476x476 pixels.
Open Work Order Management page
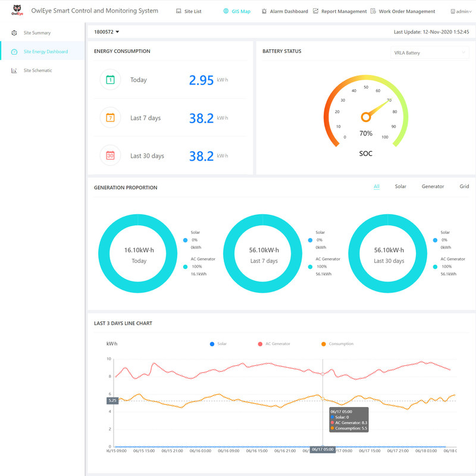[406, 11]
